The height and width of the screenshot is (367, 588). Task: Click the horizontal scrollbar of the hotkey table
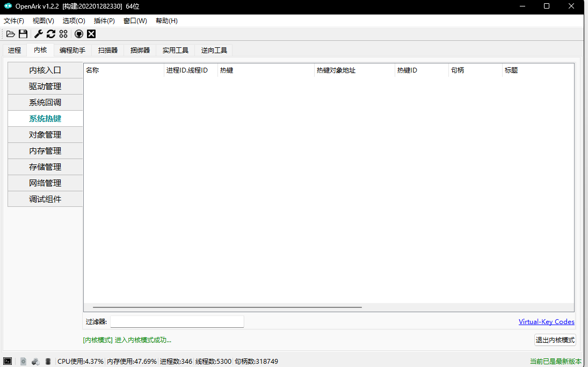point(227,307)
